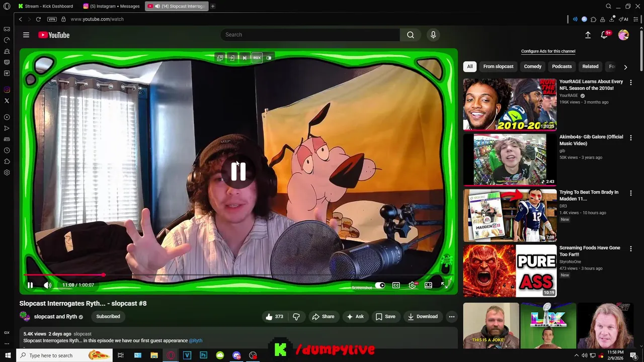
Task: Open the YouTube guide hamburger menu
Action: (26, 35)
